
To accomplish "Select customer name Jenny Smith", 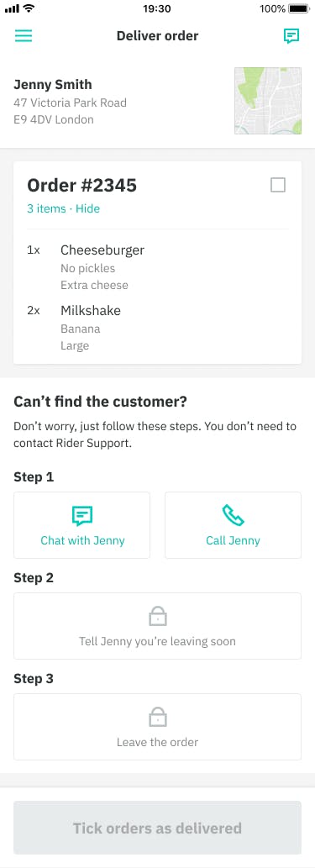I will tap(53, 85).
